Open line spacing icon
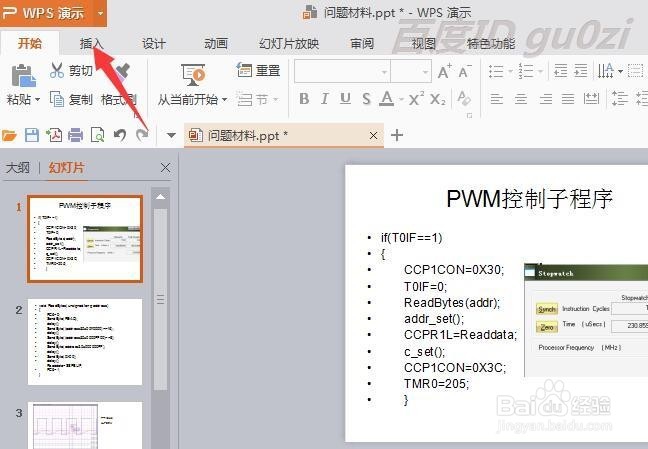This screenshot has width=648, height=449. pos(620,99)
